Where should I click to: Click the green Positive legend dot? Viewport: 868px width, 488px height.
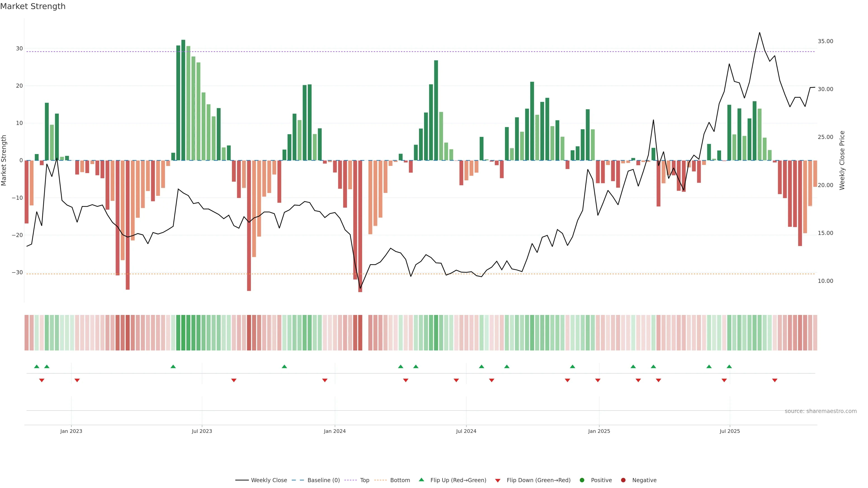582,480
